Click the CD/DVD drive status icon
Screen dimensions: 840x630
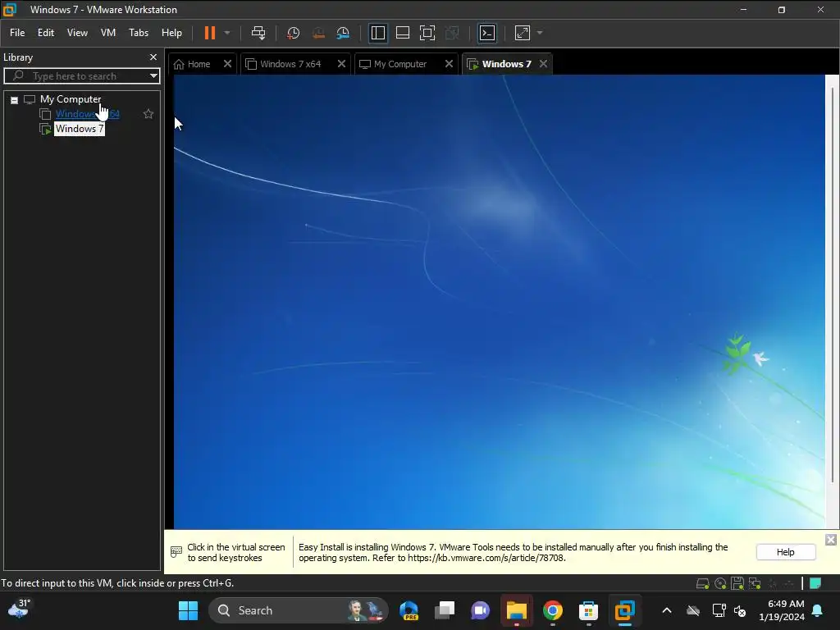[x=720, y=583]
